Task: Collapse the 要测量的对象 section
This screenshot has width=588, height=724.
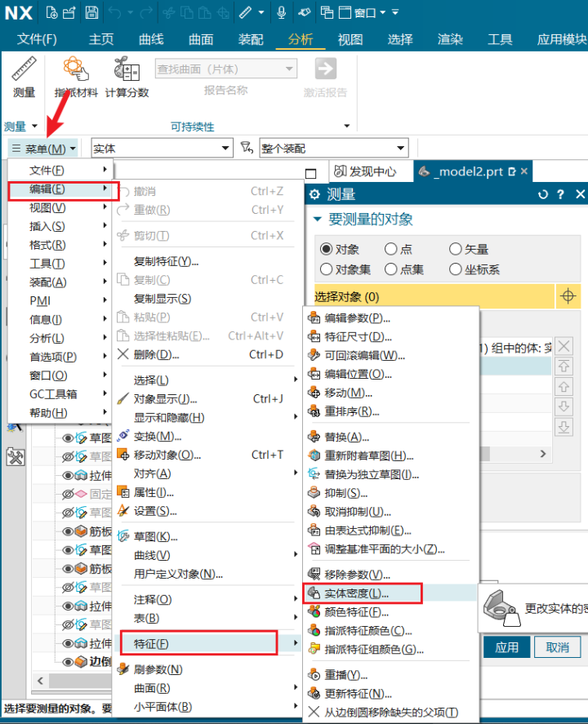Action: coord(318,220)
